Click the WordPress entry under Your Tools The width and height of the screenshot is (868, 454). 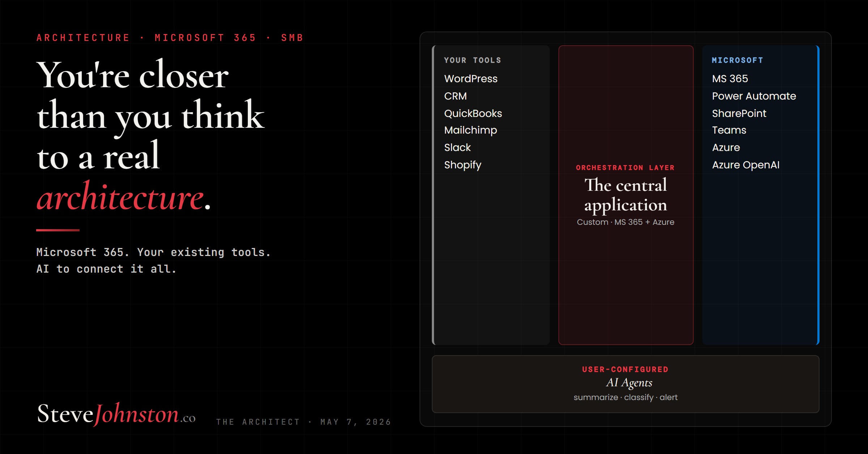click(471, 79)
